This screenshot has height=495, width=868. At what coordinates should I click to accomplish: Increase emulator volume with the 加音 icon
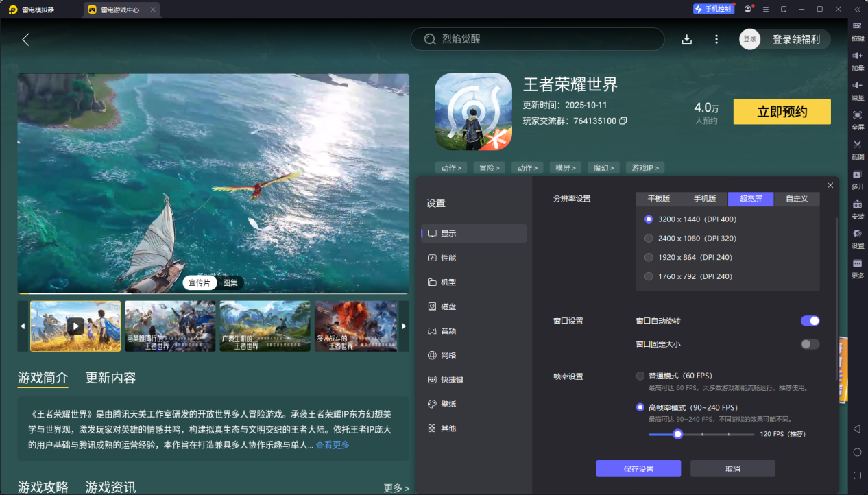click(857, 62)
